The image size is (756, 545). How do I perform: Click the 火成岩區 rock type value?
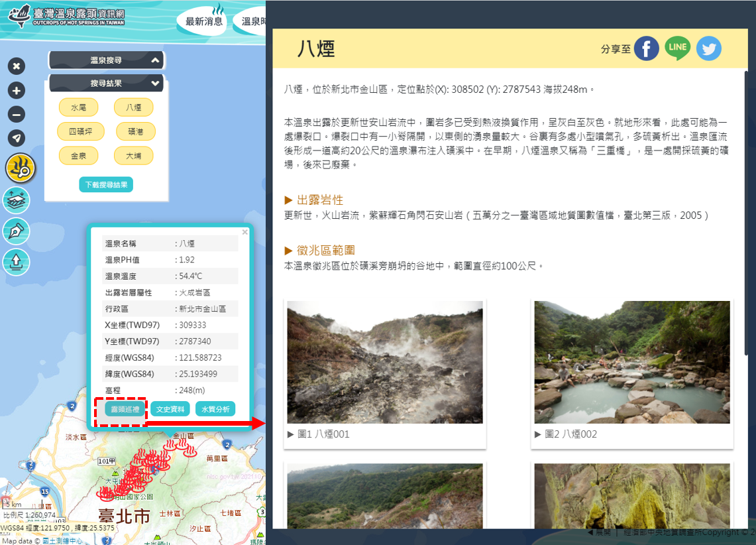click(195, 292)
